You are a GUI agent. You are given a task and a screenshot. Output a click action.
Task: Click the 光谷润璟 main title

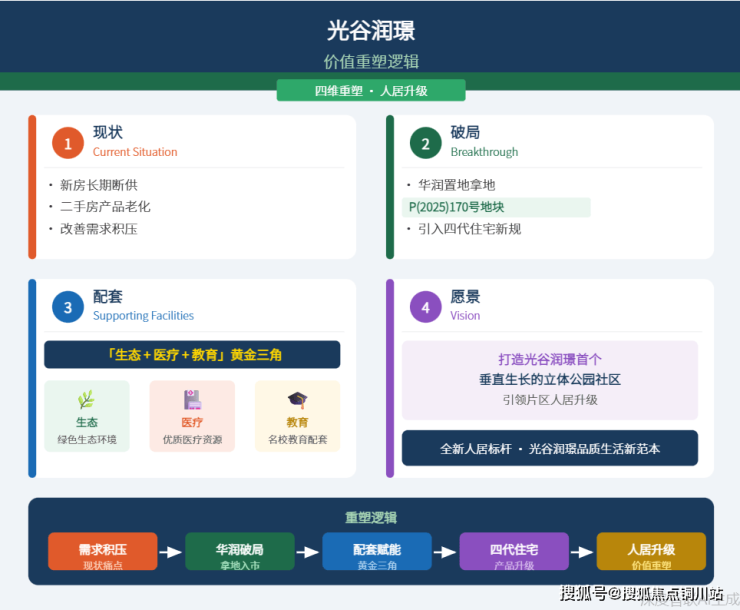point(371,31)
